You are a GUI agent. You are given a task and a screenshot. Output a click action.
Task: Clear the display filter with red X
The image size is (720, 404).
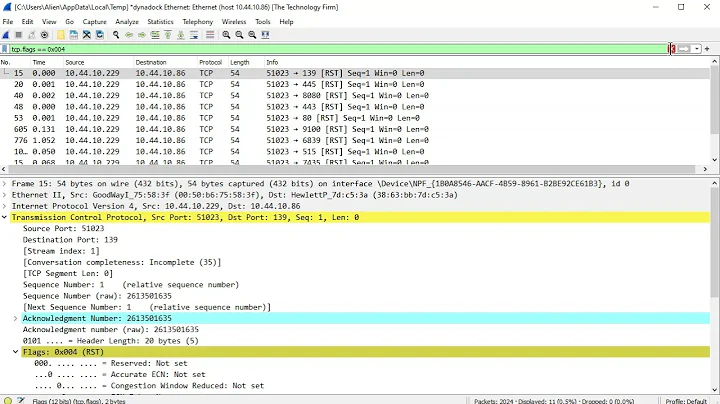pyautogui.click(x=672, y=49)
